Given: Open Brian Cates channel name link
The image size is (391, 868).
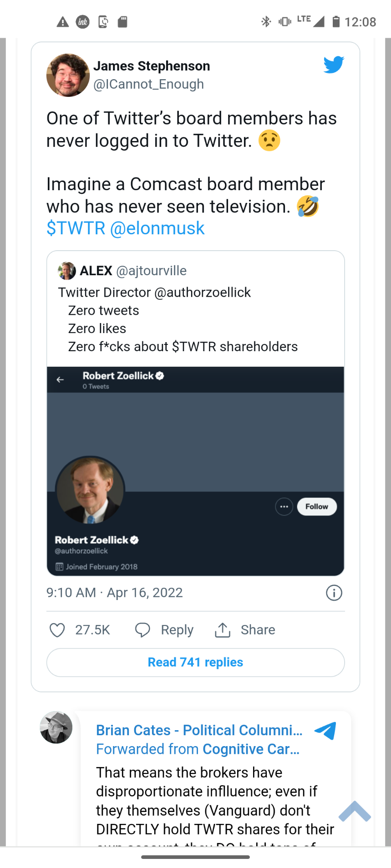Looking at the screenshot, I should pos(199,730).
